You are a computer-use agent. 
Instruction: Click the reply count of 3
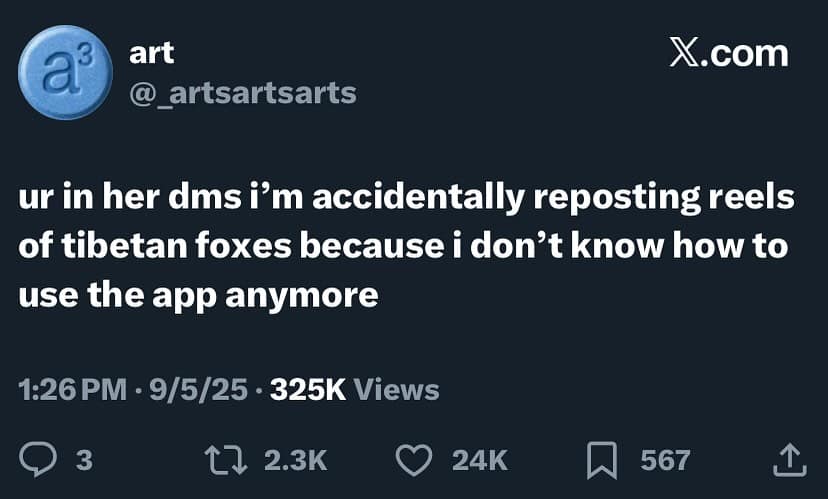tap(84, 459)
